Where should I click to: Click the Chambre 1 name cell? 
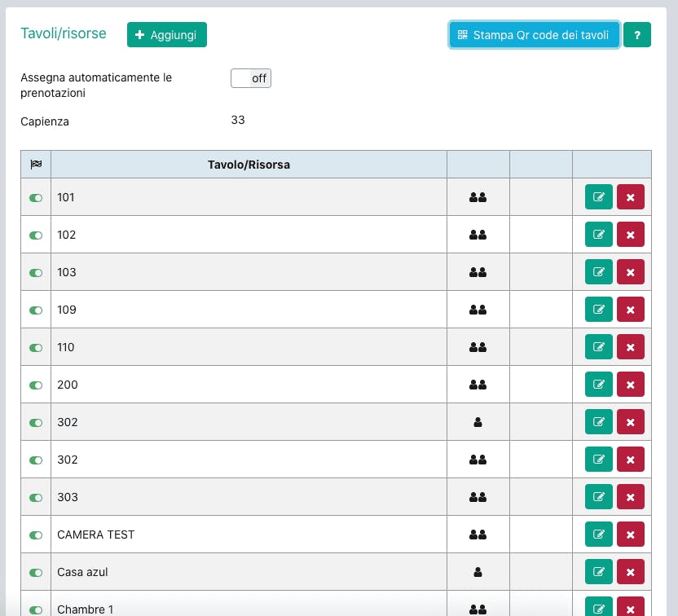(249, 604)
